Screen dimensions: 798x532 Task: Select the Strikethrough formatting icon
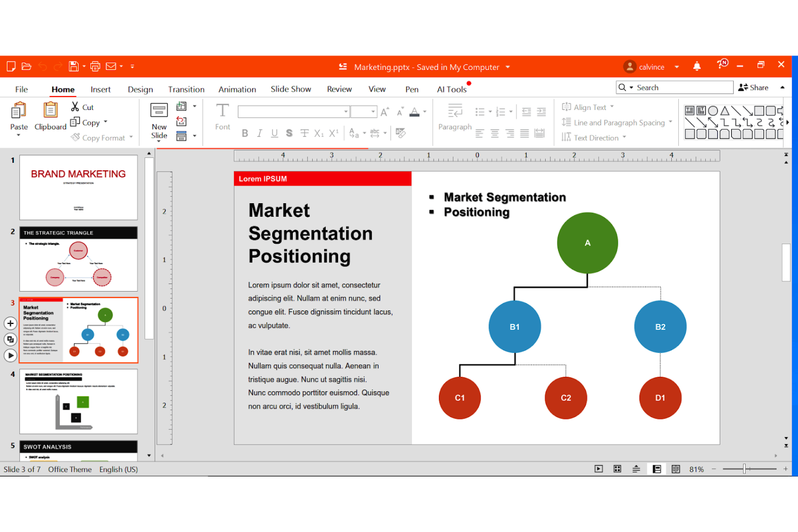click(x=305, y=133)
